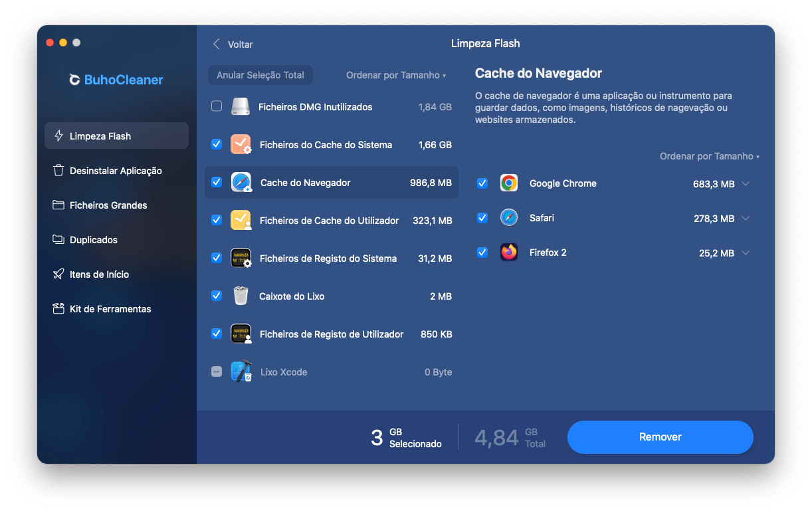Click the Google Chrome icon
Screen dimensions: 812x513
tap(509, 183)
